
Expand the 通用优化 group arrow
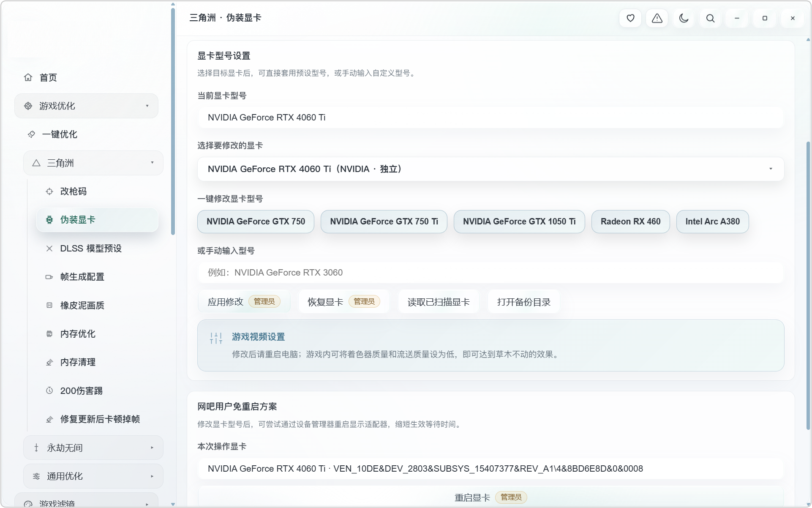coord(152,476)
